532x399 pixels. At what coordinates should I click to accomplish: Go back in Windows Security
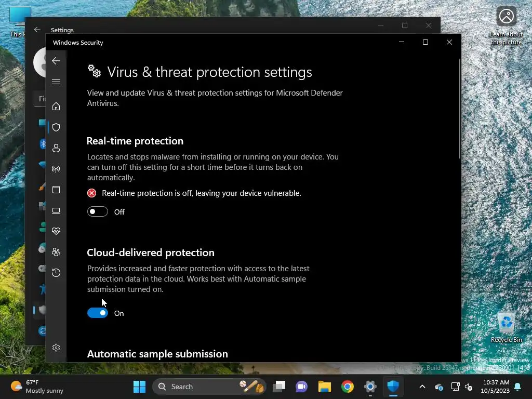click(56, 61)
